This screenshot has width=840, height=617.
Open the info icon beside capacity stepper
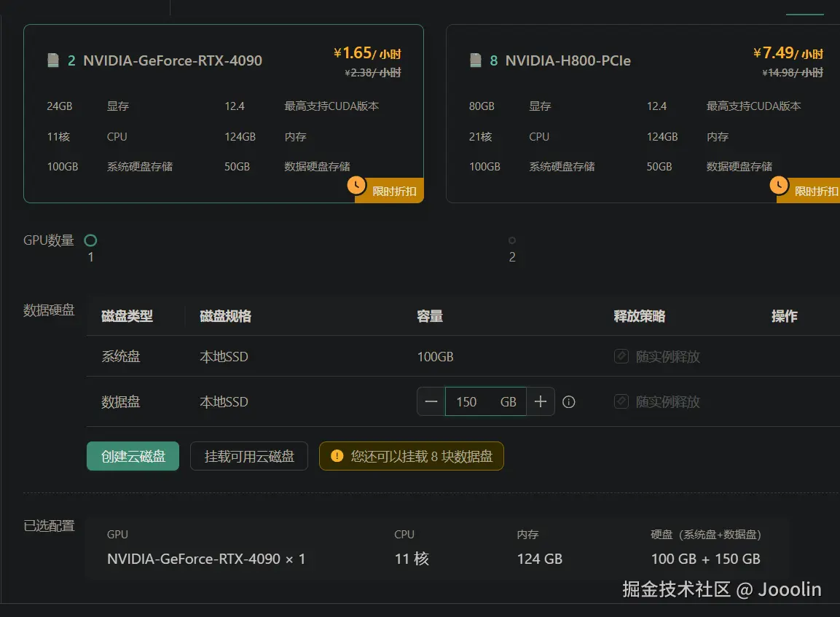click(569, 401)
